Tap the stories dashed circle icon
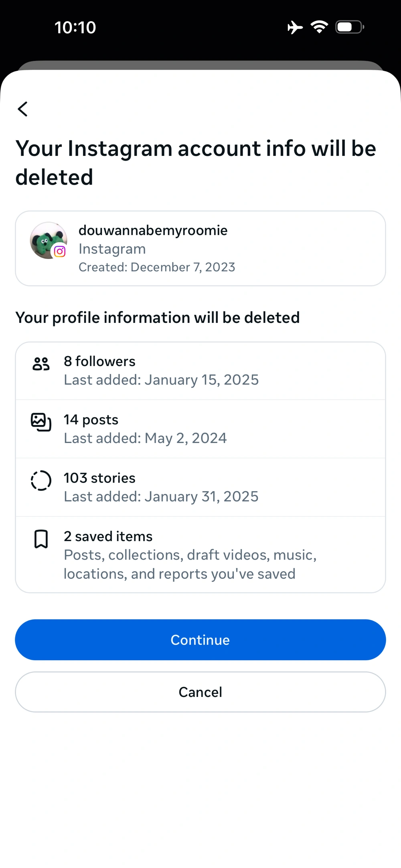401x868 pixels. point(41,481)
